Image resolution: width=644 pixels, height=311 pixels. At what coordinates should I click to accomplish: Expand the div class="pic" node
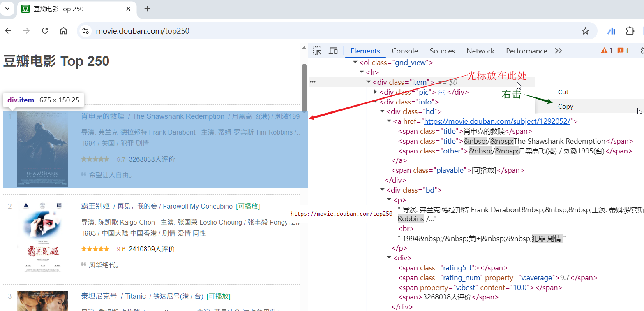pyautogui.click(x=376, y=92)
